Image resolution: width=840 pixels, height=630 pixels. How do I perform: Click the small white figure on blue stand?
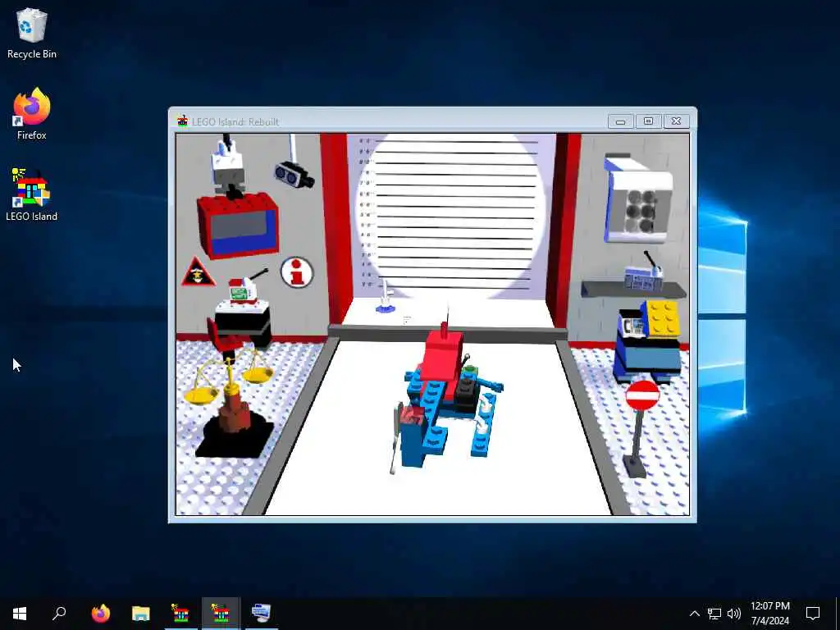click(386, 297)
